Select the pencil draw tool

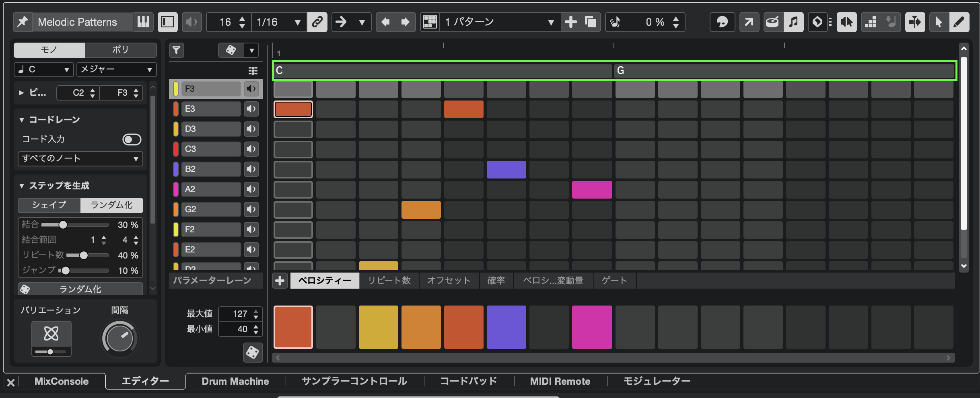[959, 22]
